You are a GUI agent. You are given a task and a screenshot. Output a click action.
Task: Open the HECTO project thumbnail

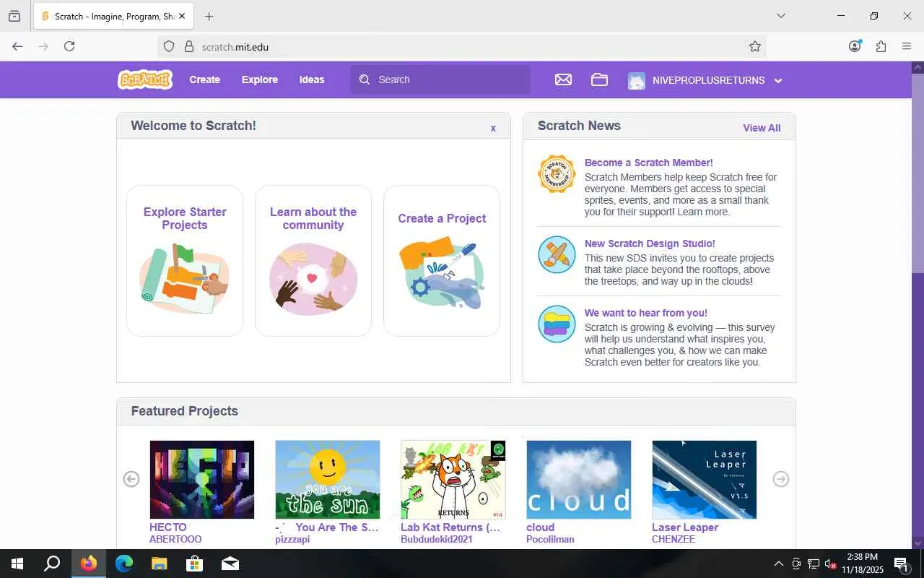point(202,480)
